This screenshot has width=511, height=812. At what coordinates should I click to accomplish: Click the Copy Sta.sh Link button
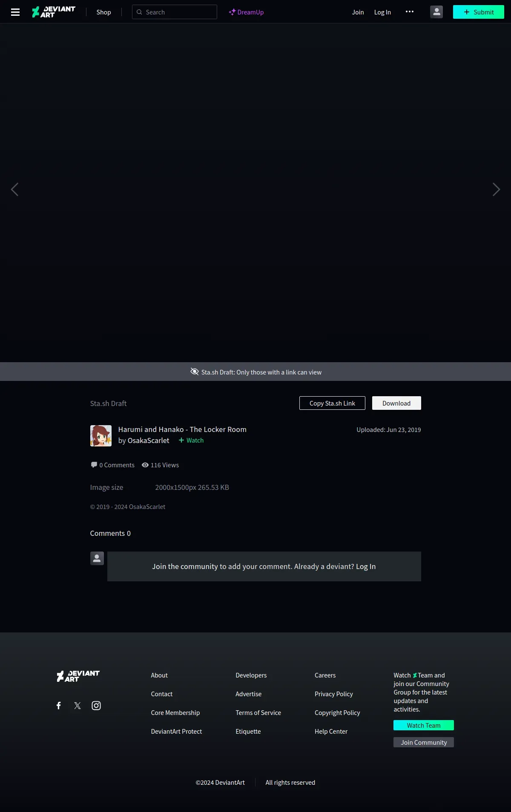click(332, 403)
